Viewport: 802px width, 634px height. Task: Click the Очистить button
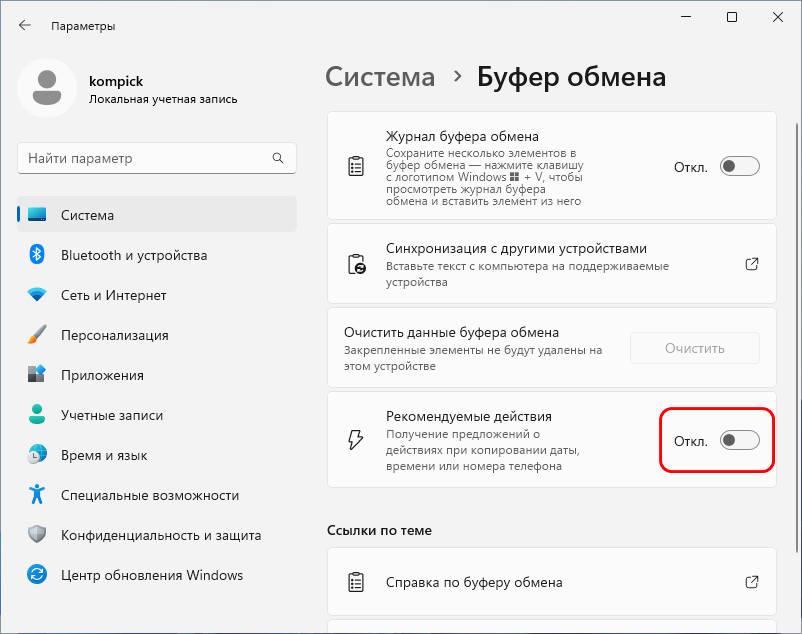[x=695, y=348]
